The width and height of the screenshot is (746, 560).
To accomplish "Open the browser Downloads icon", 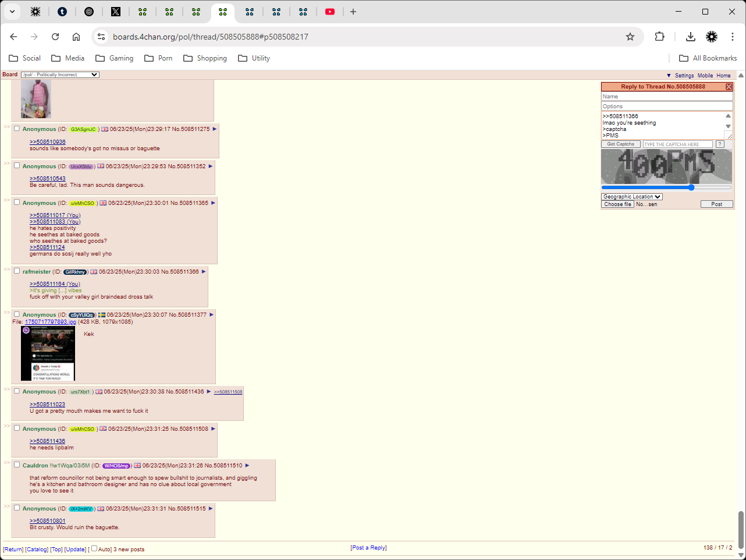I will tap(691, 37).
